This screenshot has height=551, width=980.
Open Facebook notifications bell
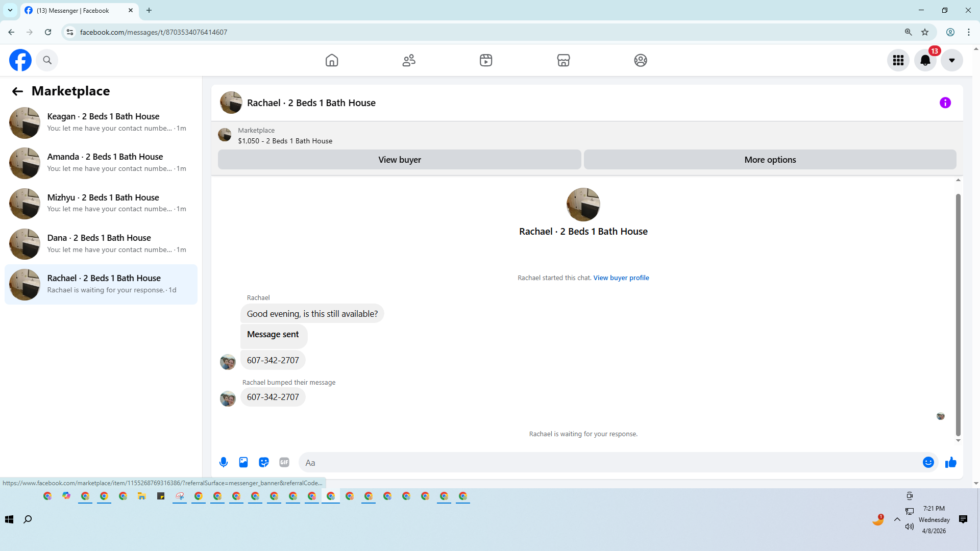click(x=925, y=60)
